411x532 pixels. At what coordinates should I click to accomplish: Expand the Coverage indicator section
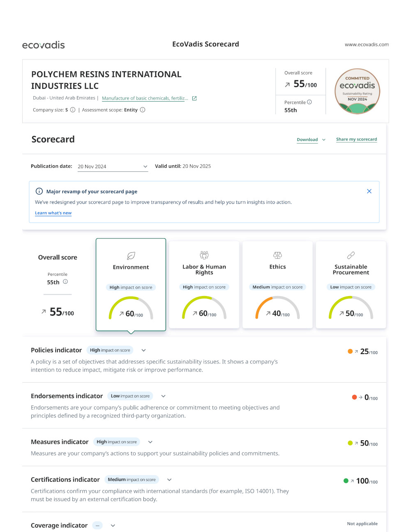coord(113,525)
